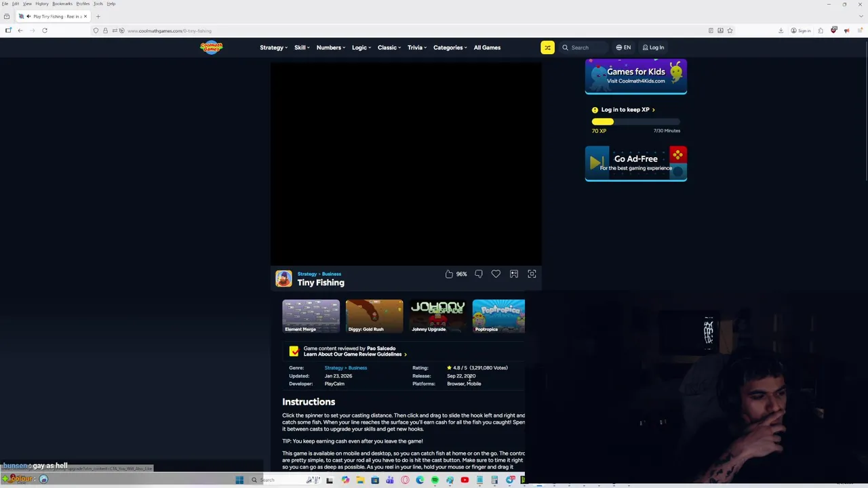The width and height of the screenshot is (868, 488).
Task: Open the browser downloads icon
Action: click(781, 30)
